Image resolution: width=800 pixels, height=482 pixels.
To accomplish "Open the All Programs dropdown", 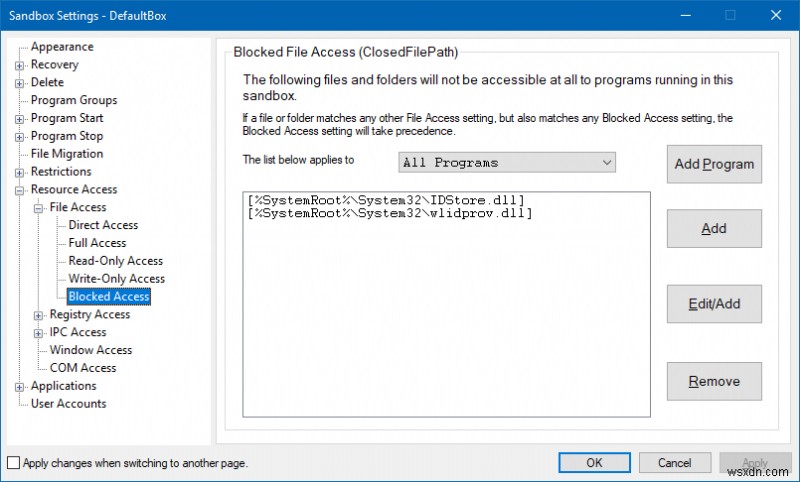I will (x=506, y=162).
